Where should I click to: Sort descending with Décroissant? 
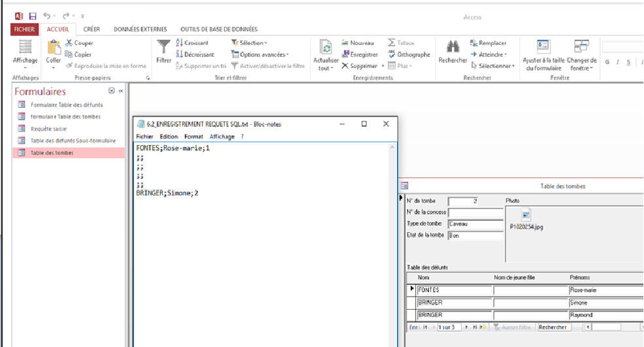coord(195,54)
